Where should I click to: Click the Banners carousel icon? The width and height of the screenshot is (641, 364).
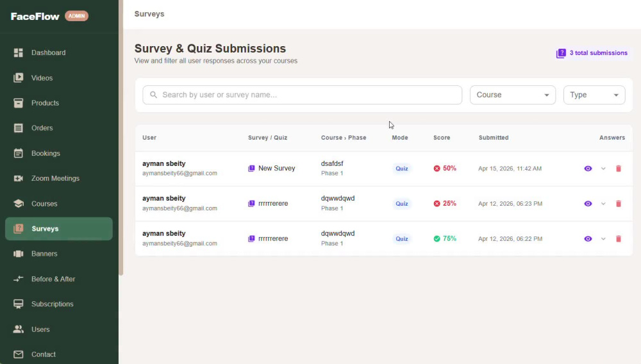(19, 254)
